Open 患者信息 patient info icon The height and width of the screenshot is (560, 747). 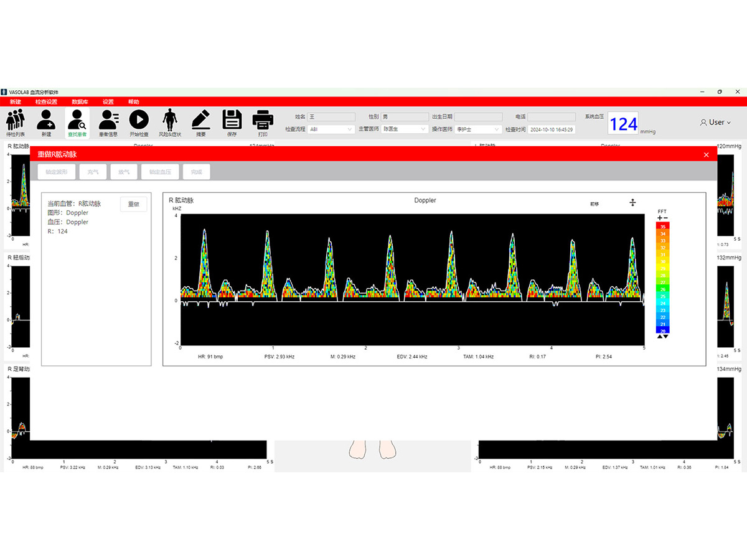[108, 121]
